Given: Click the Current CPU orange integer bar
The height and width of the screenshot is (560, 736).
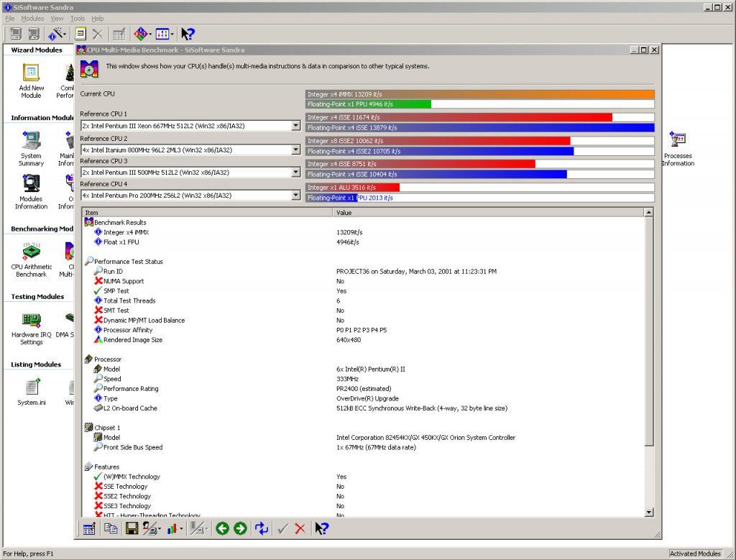Looking at the screenshot, I should pos(479,94).
